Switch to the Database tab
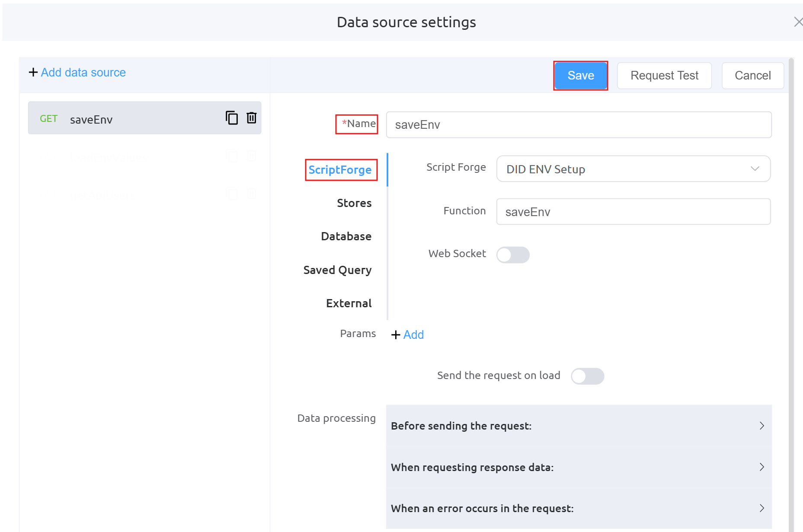This screenshot has height=532, width=803. [346, 236]
